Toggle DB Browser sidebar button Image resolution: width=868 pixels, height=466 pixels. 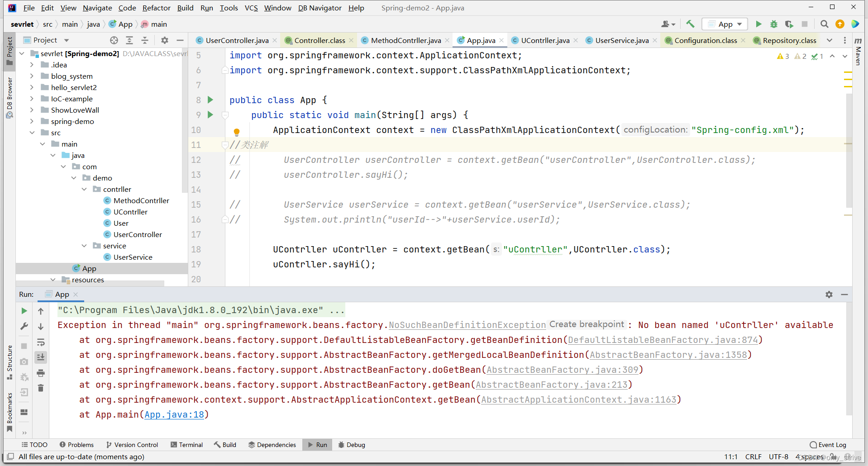coord(10,98)
